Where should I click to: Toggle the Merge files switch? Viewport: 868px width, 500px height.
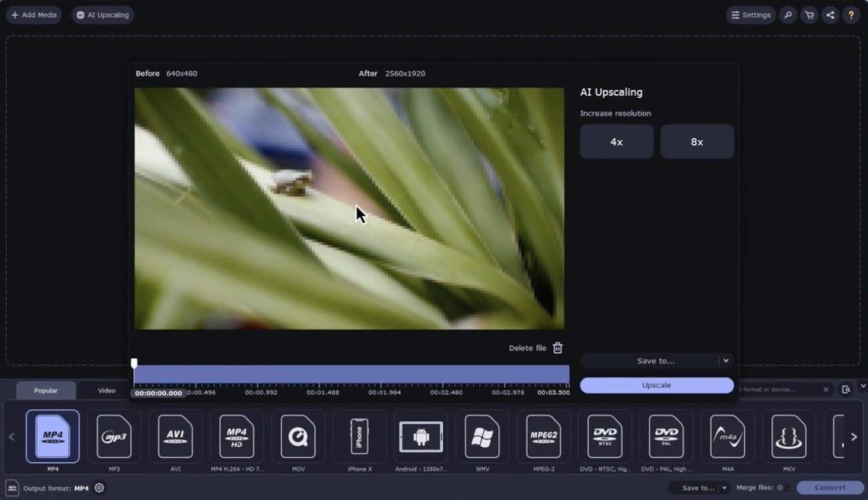click(x=782, y=488)
